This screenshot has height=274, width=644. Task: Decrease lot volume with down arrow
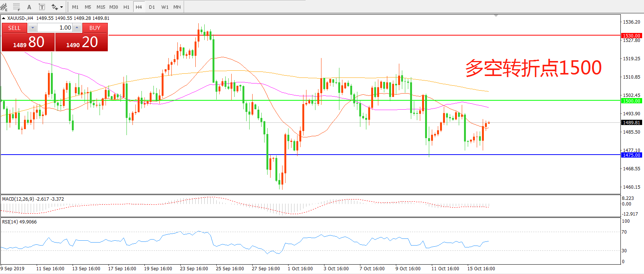click(x=33, y=28)
